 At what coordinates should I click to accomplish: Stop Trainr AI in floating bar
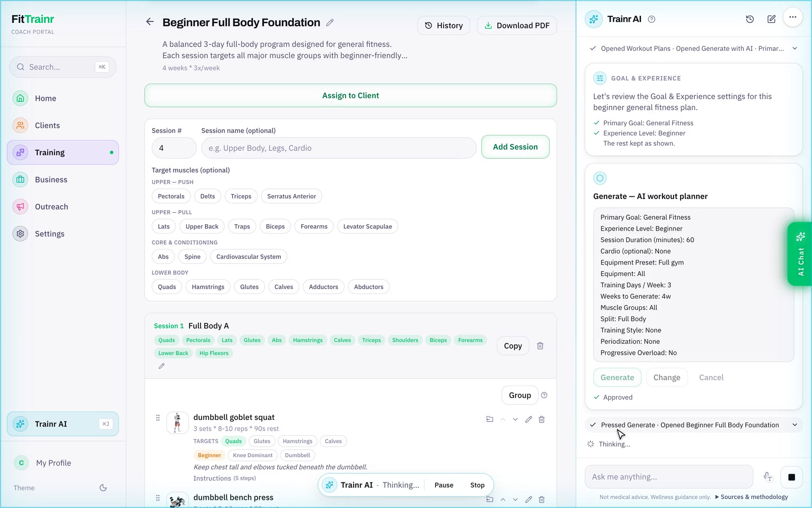click(x=477, y=485)
